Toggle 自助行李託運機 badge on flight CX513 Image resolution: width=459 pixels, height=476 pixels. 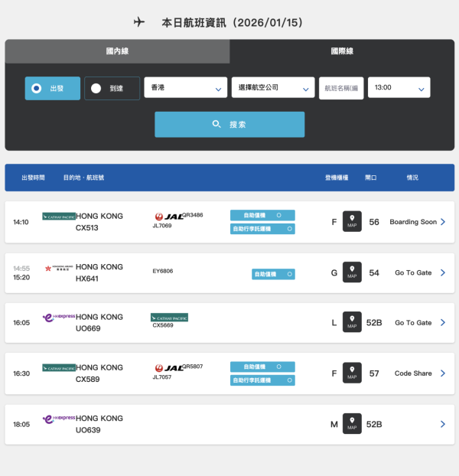pos(262,229)
